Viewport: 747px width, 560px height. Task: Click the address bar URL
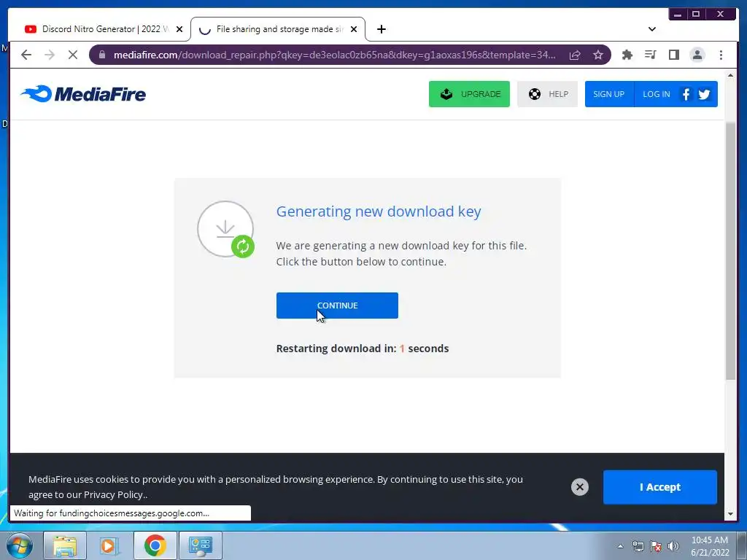(x=334, y=55)
